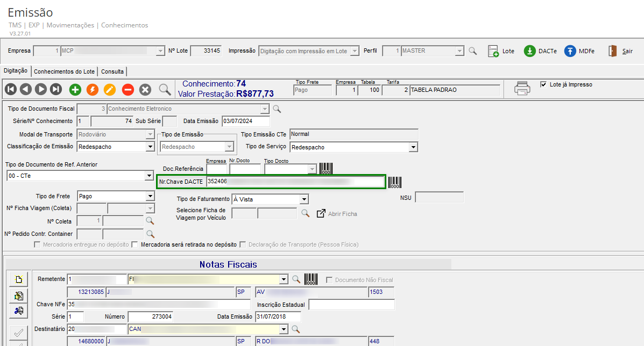This screenshot has width=644, height=346.
Task: Toggle Documento Não Fiscal checkbox
Action: [x=329, y=280]
